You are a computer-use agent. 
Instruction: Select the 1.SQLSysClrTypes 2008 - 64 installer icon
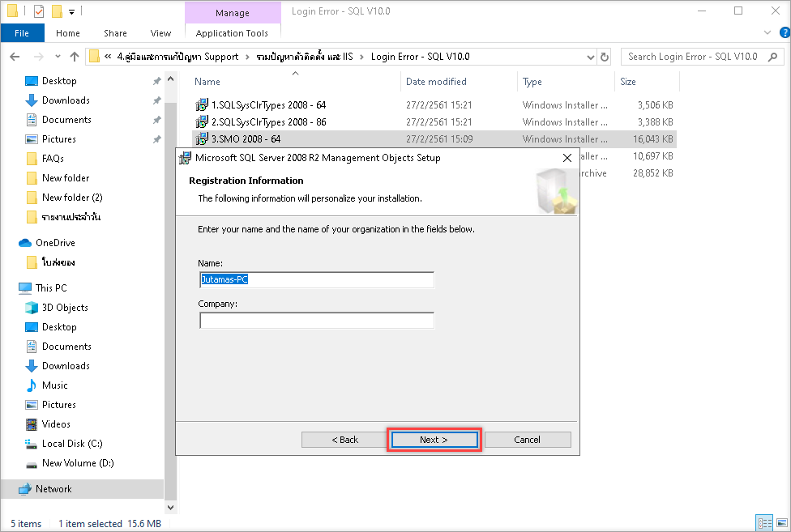click(202, 105)
